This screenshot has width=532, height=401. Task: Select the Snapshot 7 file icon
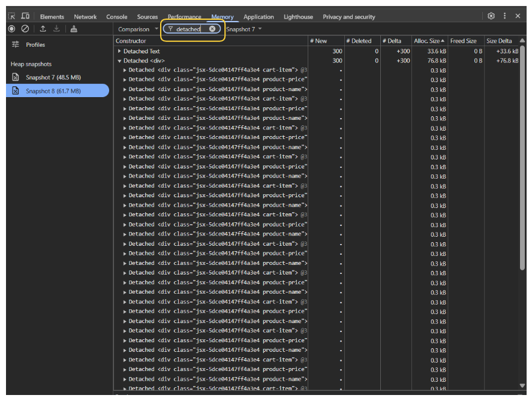click(16, 77)
